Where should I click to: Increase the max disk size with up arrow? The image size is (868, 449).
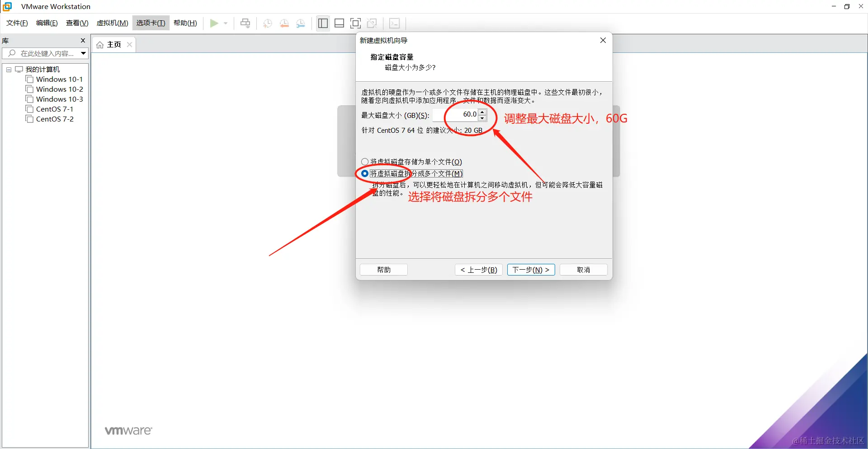(x=482, y=112)
